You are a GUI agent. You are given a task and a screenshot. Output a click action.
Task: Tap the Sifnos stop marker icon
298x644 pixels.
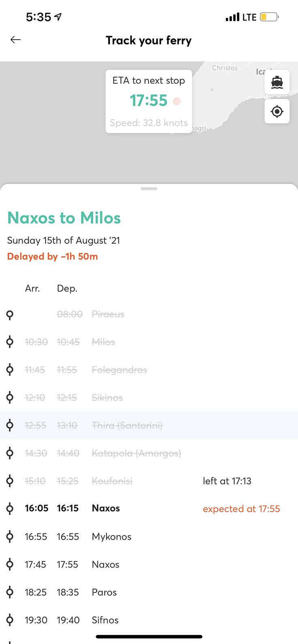[x=10, y=620]
